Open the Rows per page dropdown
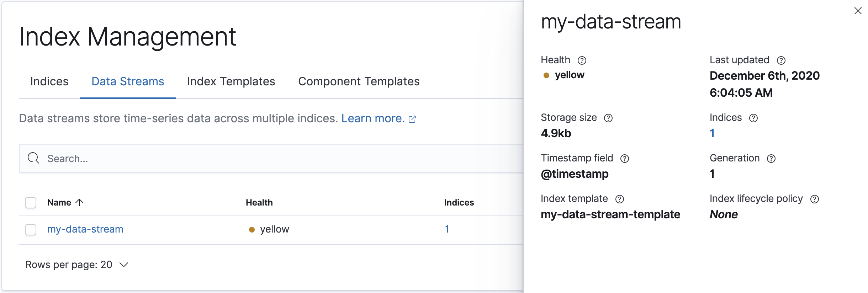Viewport: 868px width, 293px height. coord(76,265)
